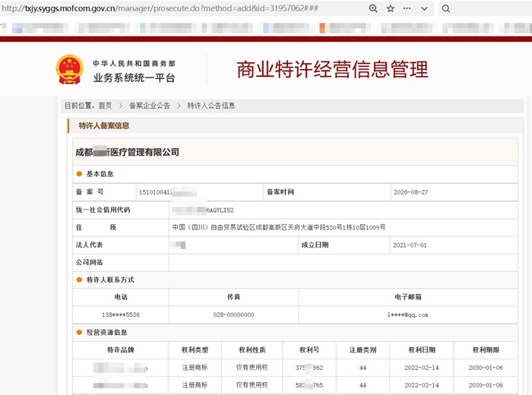The width and height of the screenshot is (532, 395).
Task: Click the 法人代表 label cell
Action: coord(121,245)
